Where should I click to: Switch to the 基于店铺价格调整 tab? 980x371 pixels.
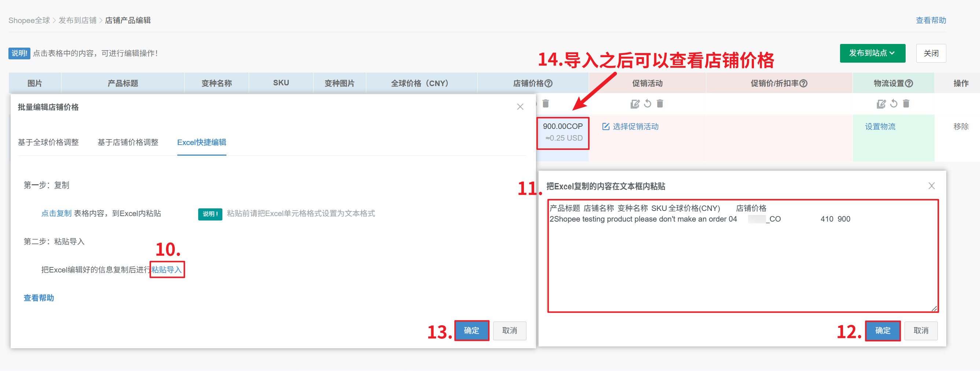(128, 142)
